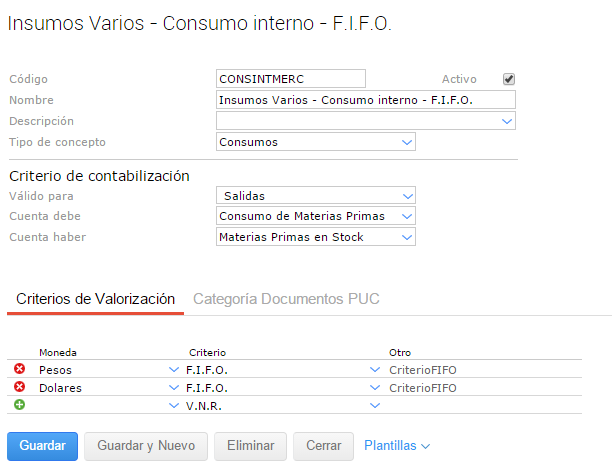Open criterio dropdown in Dolares row
The image size is (612, 469).
coord(375,387)
